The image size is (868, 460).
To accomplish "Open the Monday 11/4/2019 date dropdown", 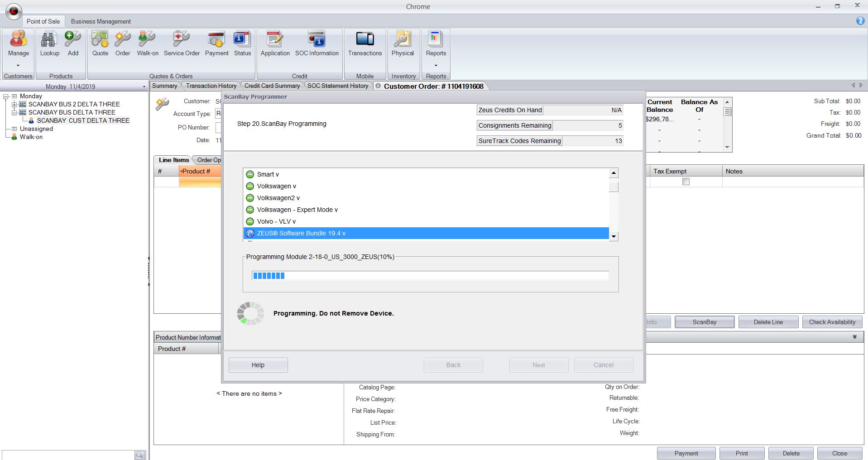I will coord(144,86).
